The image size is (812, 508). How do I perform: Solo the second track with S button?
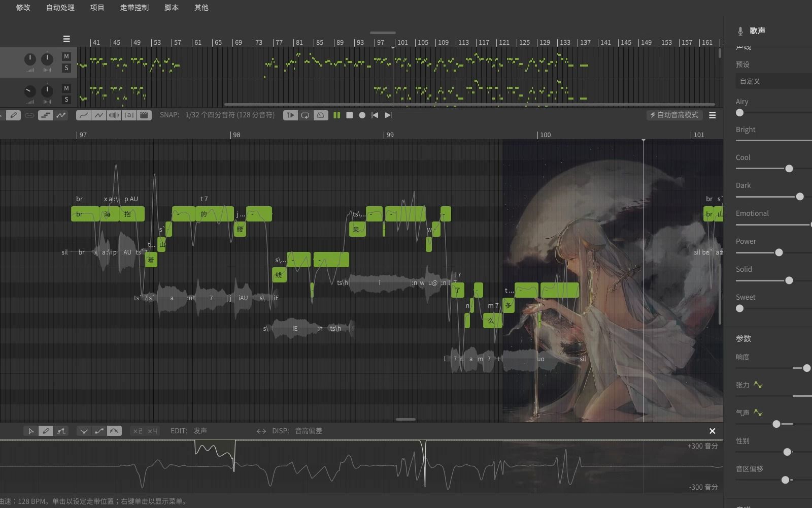click(x=66, y=100)
